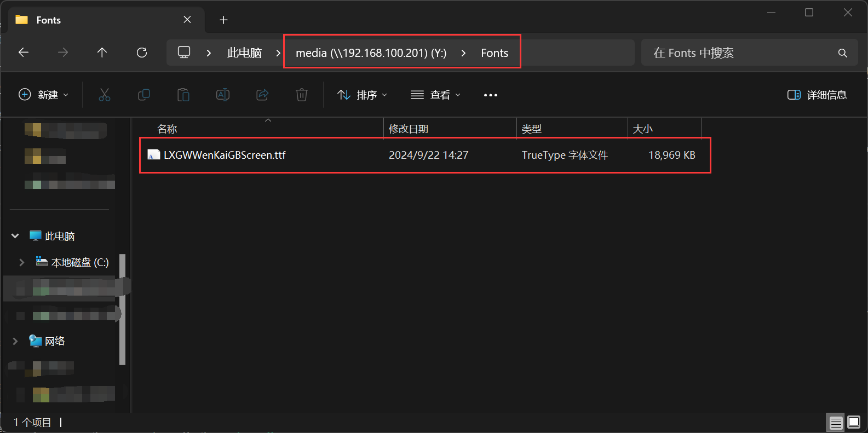The image size is (868, 433).
Task: Select 网络 in navigation pane
Action: [x=55, y=341]
